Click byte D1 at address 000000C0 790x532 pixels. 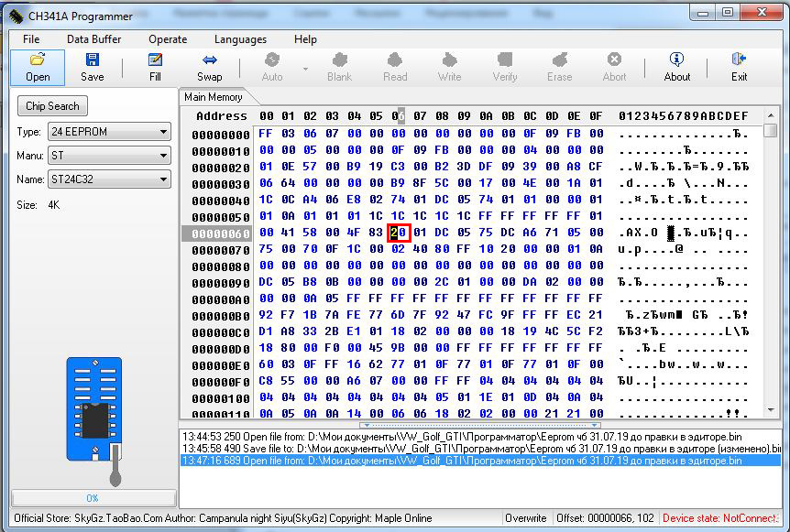266,331
